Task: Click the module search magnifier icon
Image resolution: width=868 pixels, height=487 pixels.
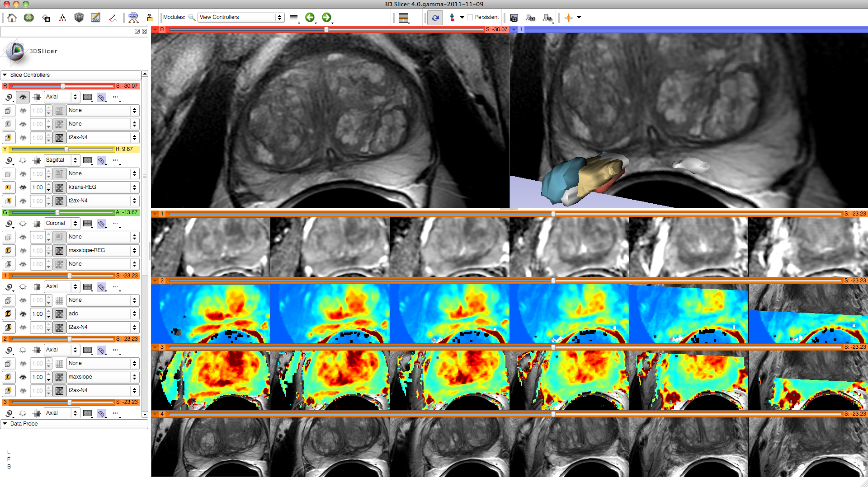Action: tap(192, 17)
